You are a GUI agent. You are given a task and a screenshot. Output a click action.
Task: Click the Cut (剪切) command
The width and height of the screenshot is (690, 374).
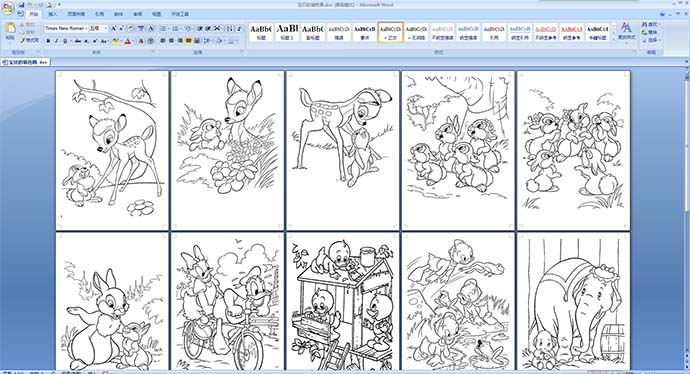28,24
